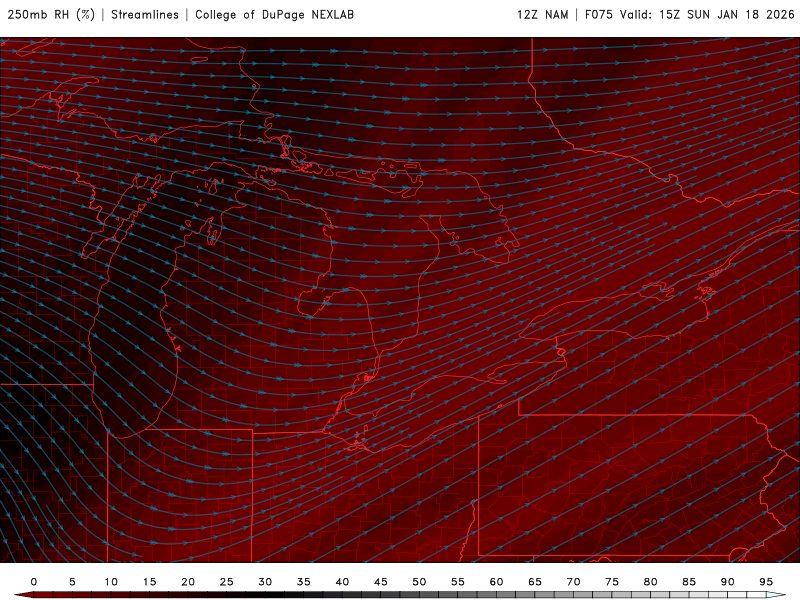Screen dimensions: 800x600
Task: Click the colorbar label "70"
Action: [x=573, y=582]
